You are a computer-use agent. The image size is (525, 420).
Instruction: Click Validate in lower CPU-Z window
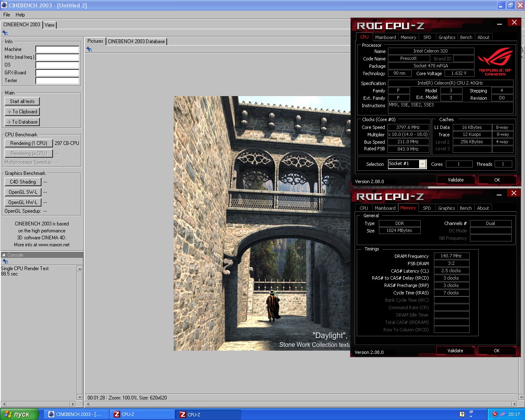pos(455,351)
